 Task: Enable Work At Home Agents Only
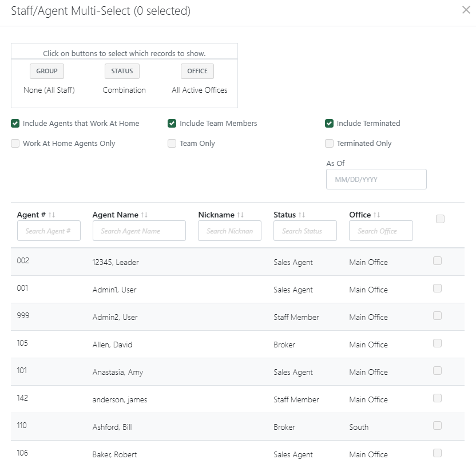click(x=15, y=143)
